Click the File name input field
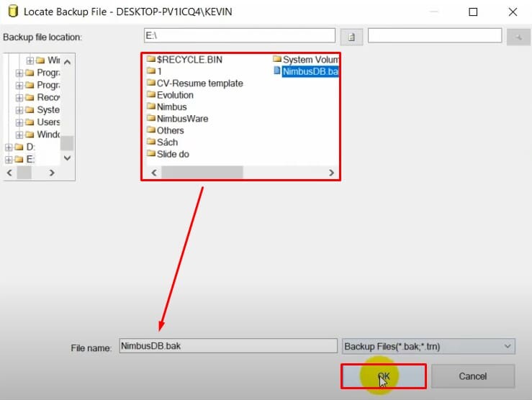Image resolution: width=532 pixels, height=400 pixels. click(x=228, y=346)
